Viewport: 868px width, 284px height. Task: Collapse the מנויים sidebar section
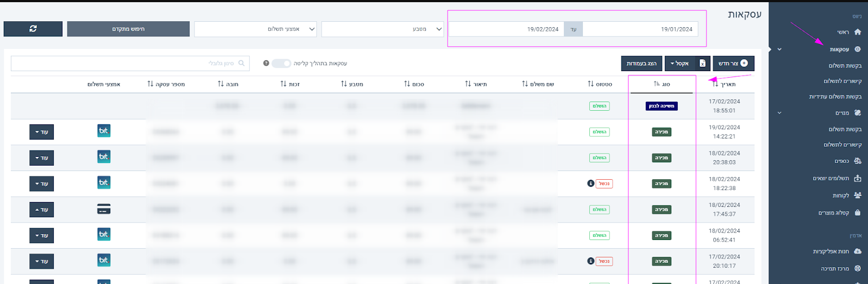[x=779, y=113]
